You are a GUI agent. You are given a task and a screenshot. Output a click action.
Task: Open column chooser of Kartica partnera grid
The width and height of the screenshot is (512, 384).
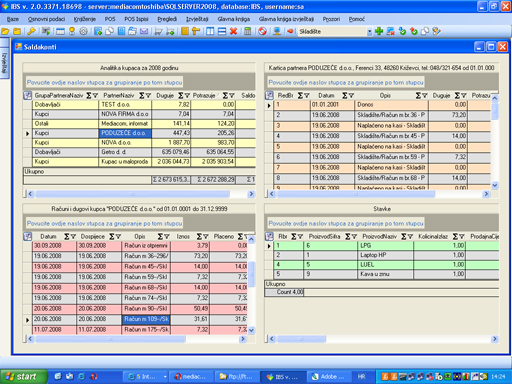tap(269, 96)
